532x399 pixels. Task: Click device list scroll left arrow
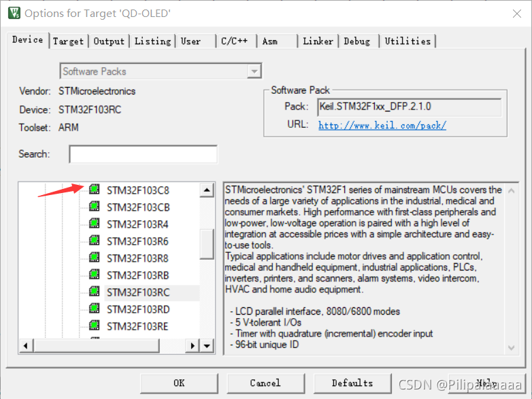(x=26, y=346)
